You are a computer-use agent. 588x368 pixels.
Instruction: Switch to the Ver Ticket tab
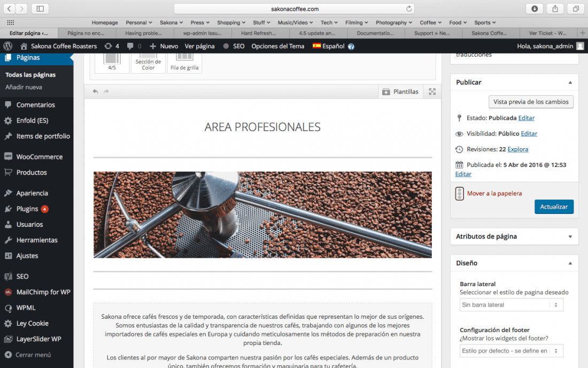[548, 33]
